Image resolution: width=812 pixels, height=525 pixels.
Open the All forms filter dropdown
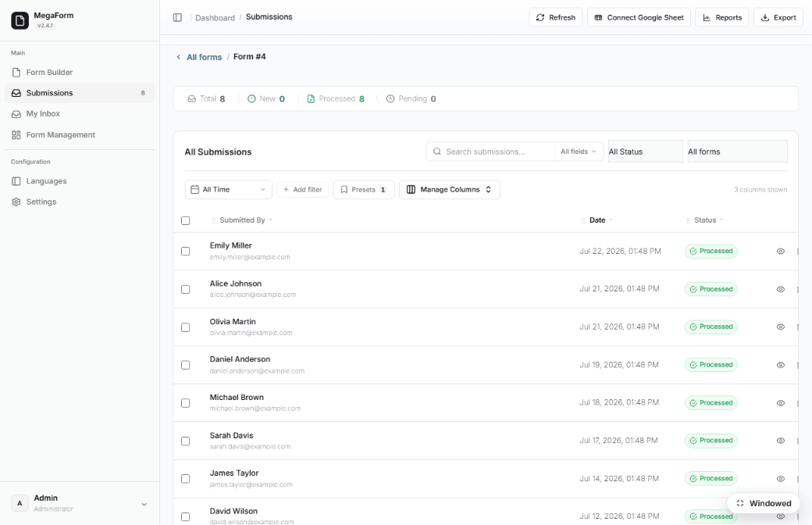click(737, 152)
